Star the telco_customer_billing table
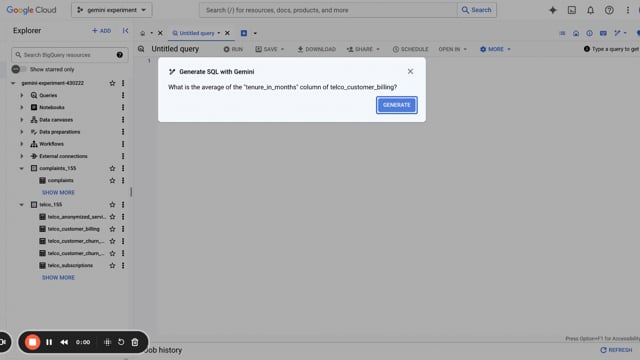This screenshot has width=640, height=360. [112, 229]
